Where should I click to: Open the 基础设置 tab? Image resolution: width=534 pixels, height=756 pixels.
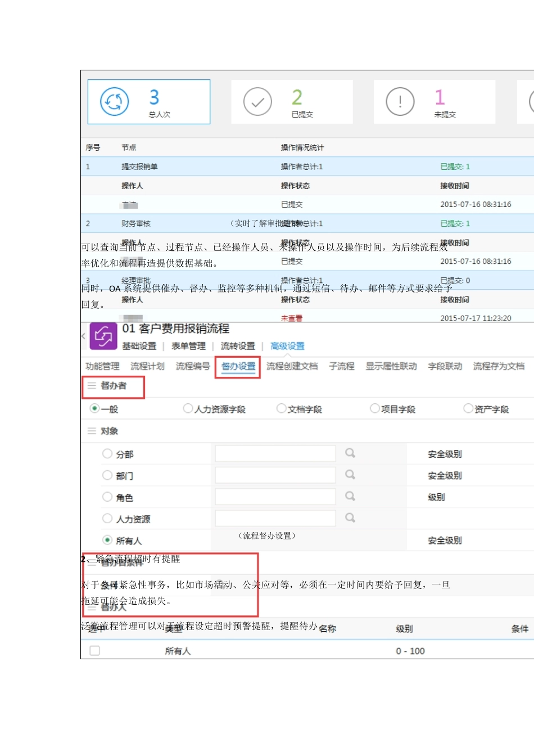click(x=139, y=346)
